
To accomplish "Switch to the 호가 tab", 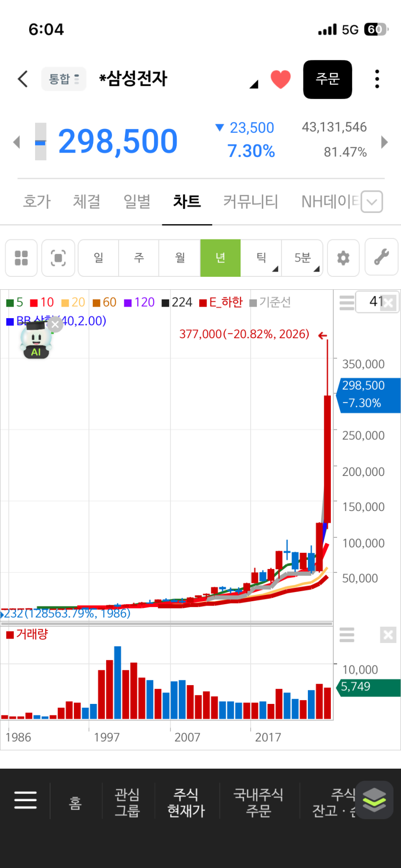I will click(x=37, y=201).
